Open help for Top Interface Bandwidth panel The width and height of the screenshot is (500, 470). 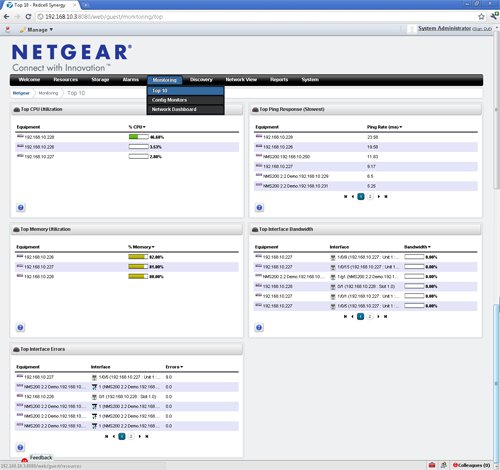click(x=259, y=328)
